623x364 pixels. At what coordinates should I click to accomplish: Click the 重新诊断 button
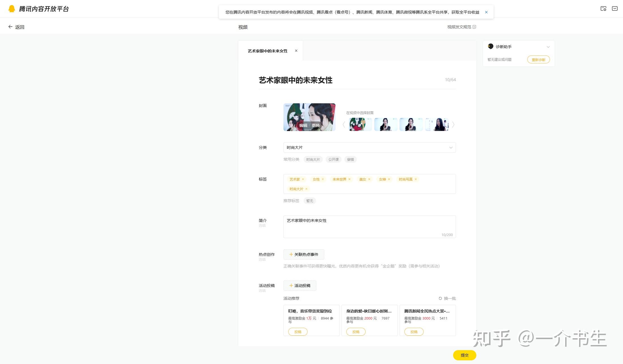(x=538, y=60)
